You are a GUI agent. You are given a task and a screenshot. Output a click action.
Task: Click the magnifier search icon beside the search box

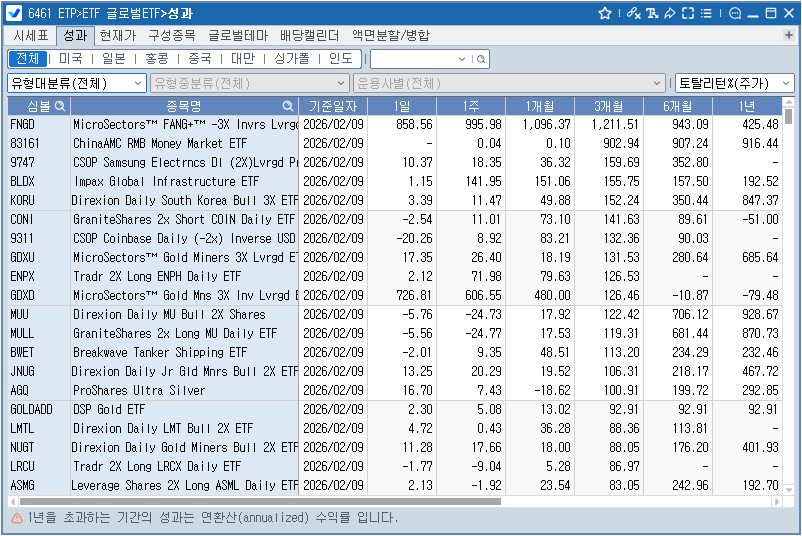(x=481, y=59)
